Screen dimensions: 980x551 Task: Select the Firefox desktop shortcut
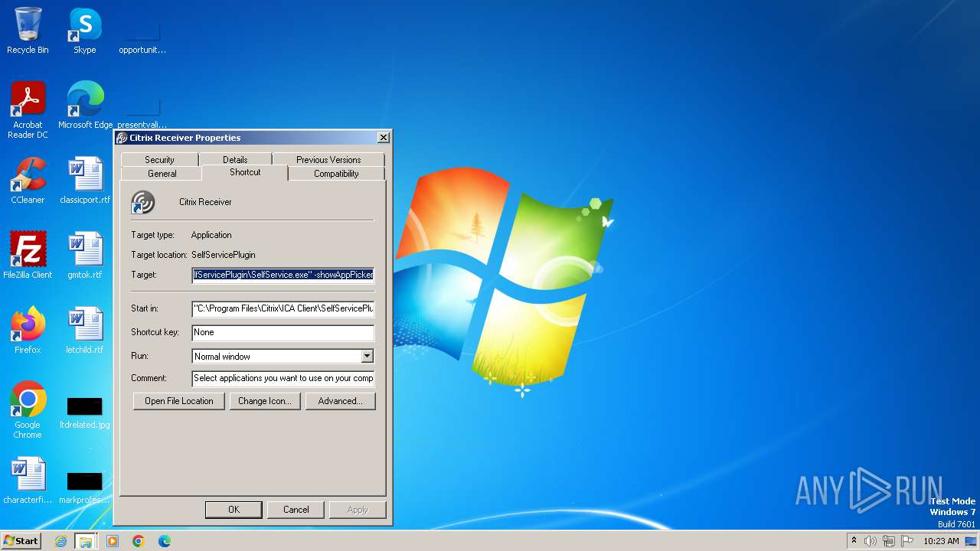(28, 331)
